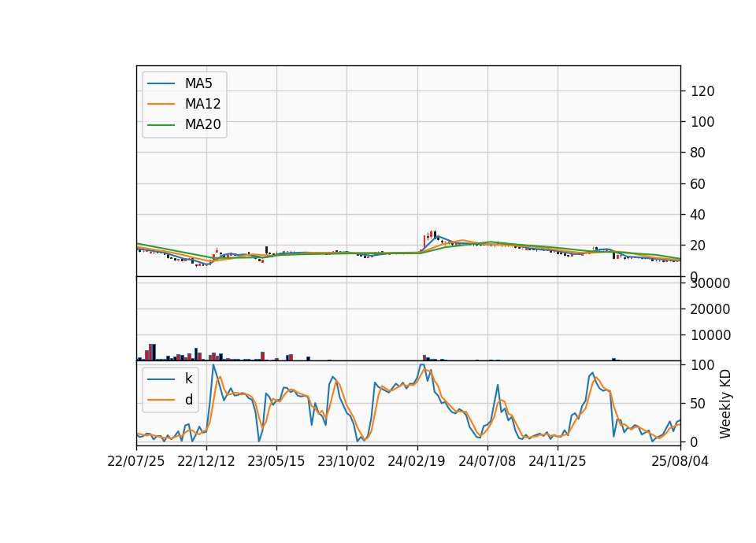The image size is (756, 543).
Task: Click the orange d legend line sample
Action: (161, 400)
